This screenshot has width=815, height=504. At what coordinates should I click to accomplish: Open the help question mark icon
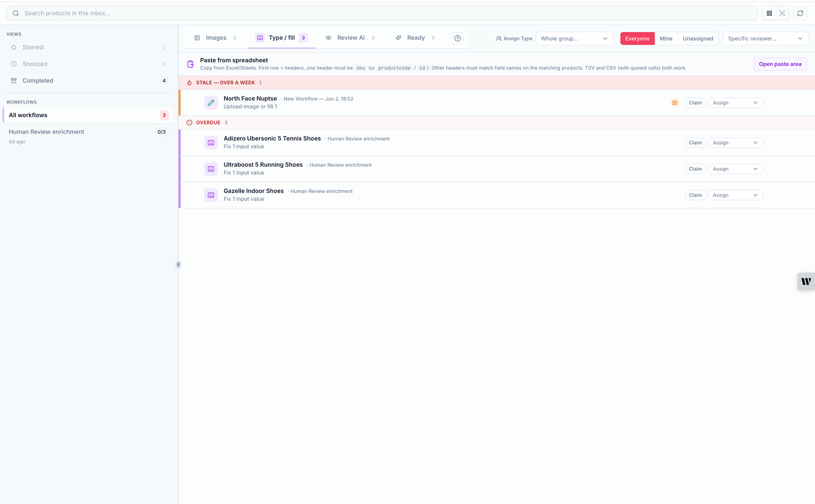coord(457,38)
